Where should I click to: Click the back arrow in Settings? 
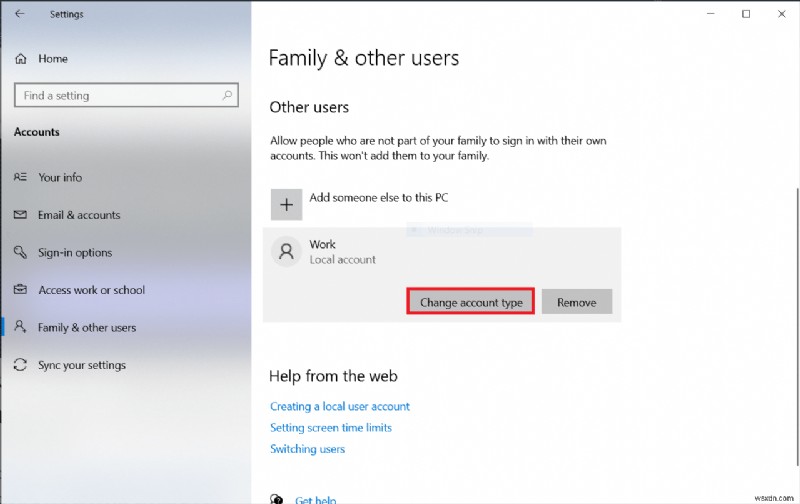click(19, 14)
